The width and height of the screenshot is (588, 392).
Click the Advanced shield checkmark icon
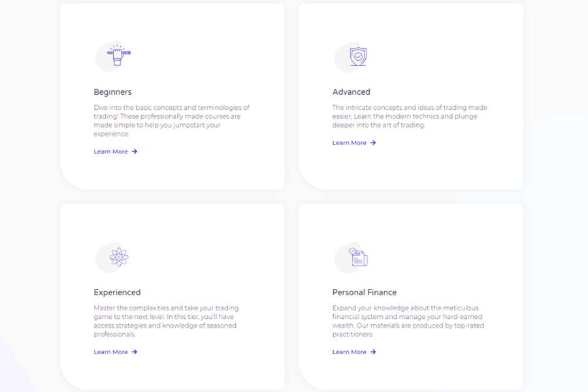click(x=357, y=56)
